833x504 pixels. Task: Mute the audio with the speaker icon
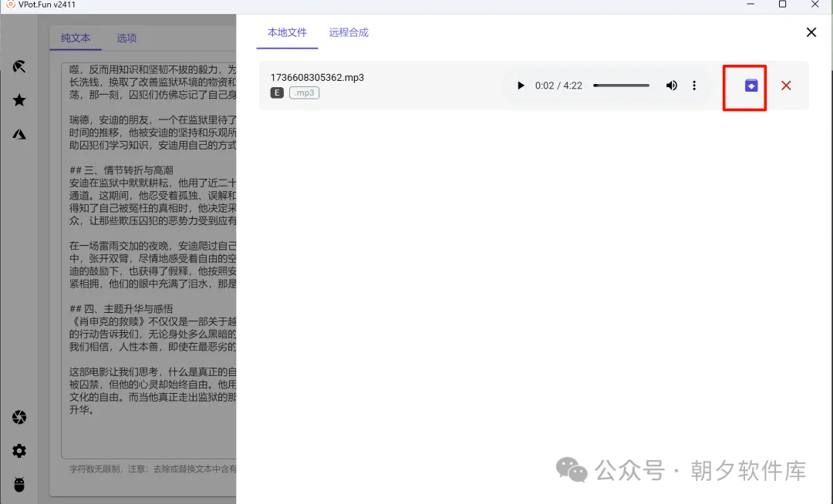671,86
